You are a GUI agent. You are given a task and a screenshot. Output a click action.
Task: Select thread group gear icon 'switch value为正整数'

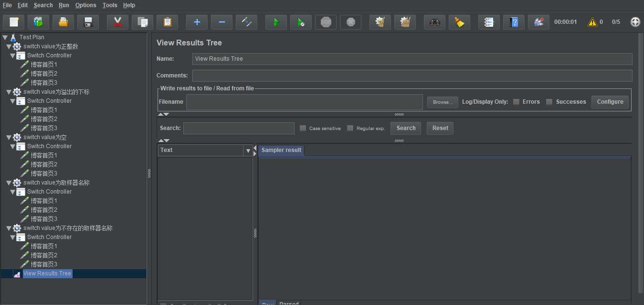(17, 46)
